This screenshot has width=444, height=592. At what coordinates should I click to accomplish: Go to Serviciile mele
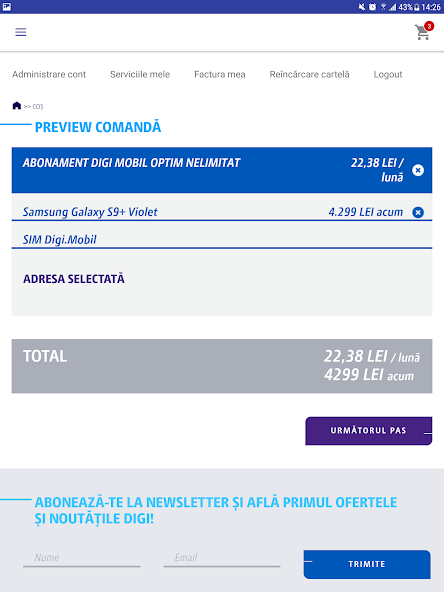point(140,74)
